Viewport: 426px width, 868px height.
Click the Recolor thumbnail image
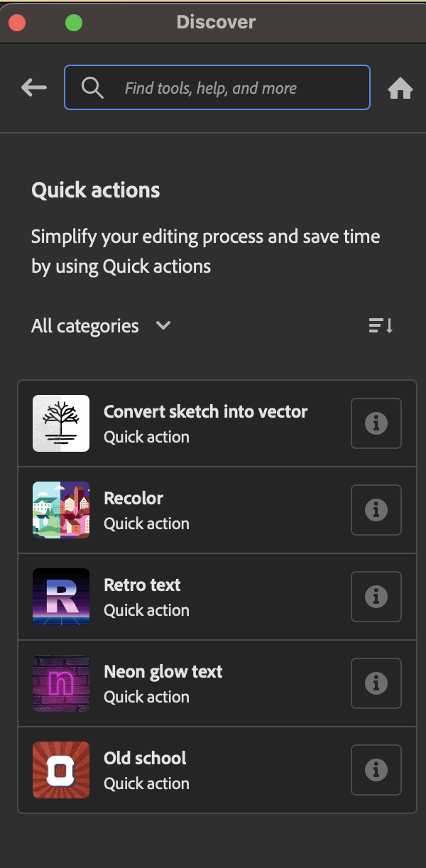[x=61, y=510]
